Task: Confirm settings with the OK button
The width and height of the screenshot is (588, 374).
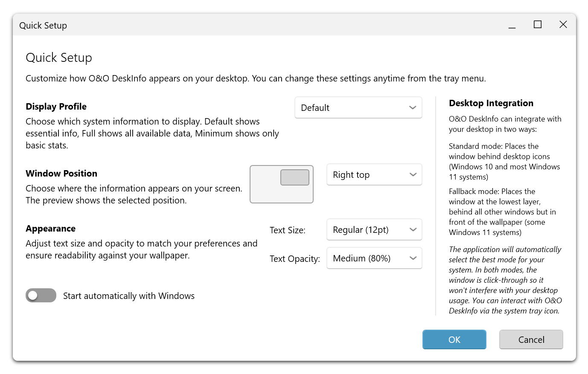Action: click(454, 339)
